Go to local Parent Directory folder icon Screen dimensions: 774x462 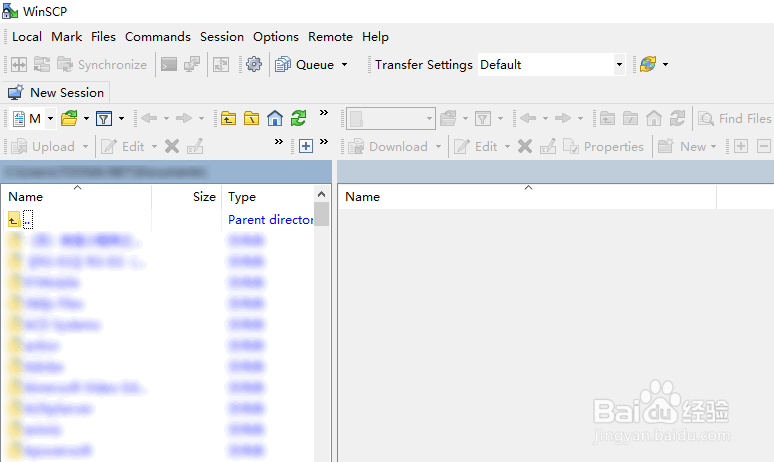(228, 118)
